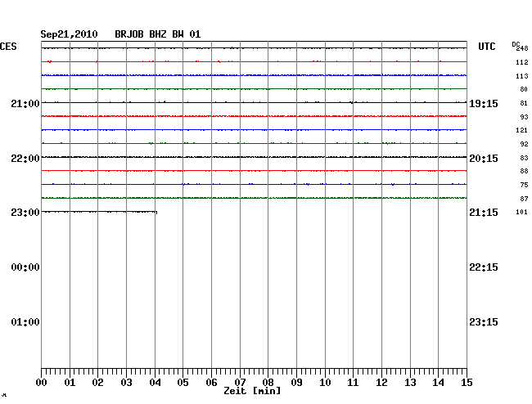Click the '20:15' UTC time label
Screen dimensions: 532x404
484,159
